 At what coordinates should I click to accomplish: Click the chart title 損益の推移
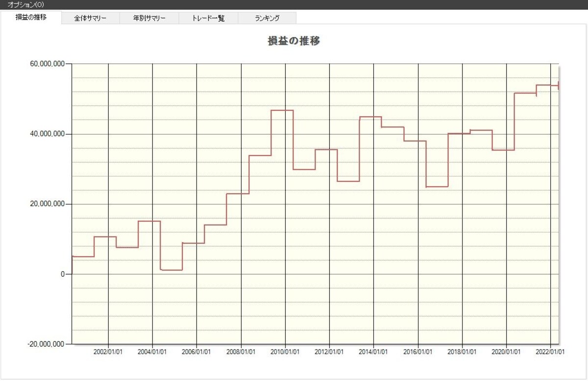294,41
